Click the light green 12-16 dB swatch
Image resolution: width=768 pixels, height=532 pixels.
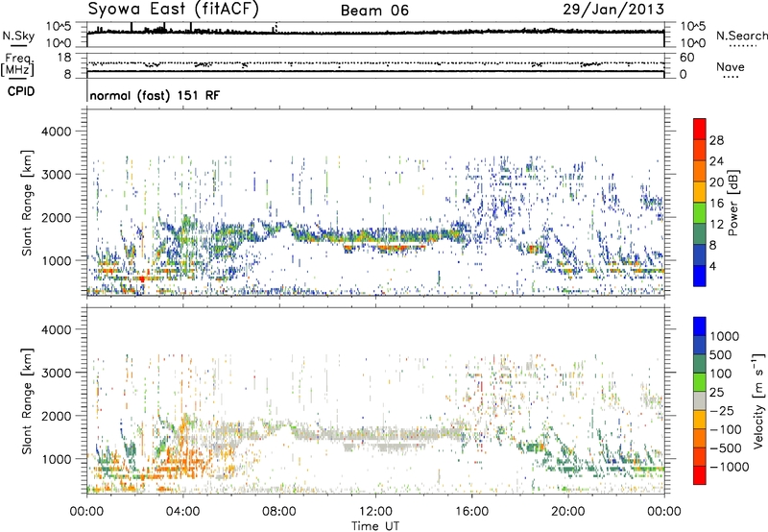tap(700, 212)
